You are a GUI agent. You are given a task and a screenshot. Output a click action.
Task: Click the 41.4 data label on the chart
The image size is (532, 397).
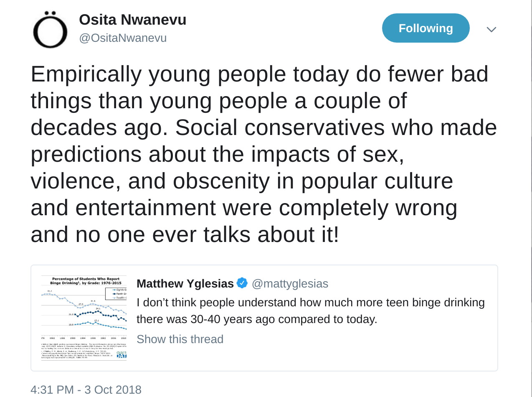[x=50, y=291]
